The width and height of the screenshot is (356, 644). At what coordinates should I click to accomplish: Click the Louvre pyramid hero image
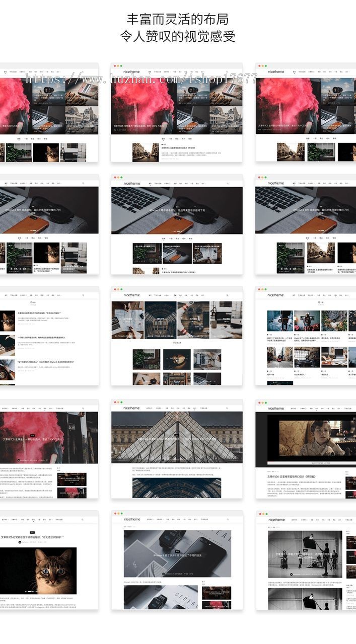pos(177,437)
